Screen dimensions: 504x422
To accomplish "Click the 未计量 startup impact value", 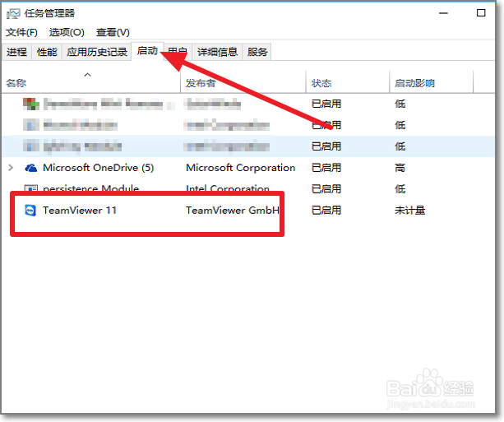I will tap(409, 211).
